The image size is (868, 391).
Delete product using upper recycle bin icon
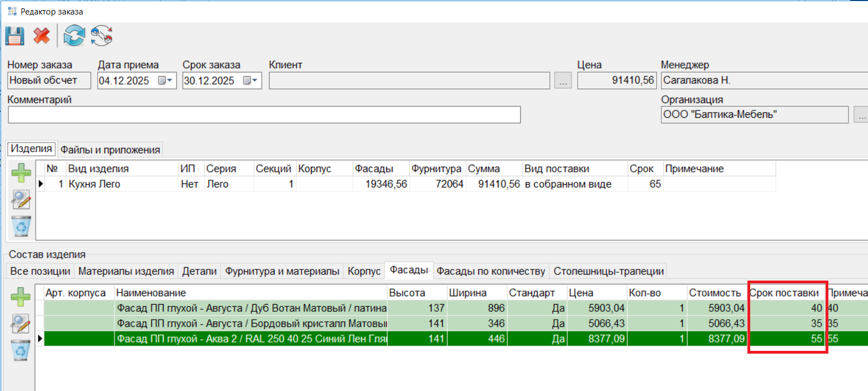click(x=22, y=226)
